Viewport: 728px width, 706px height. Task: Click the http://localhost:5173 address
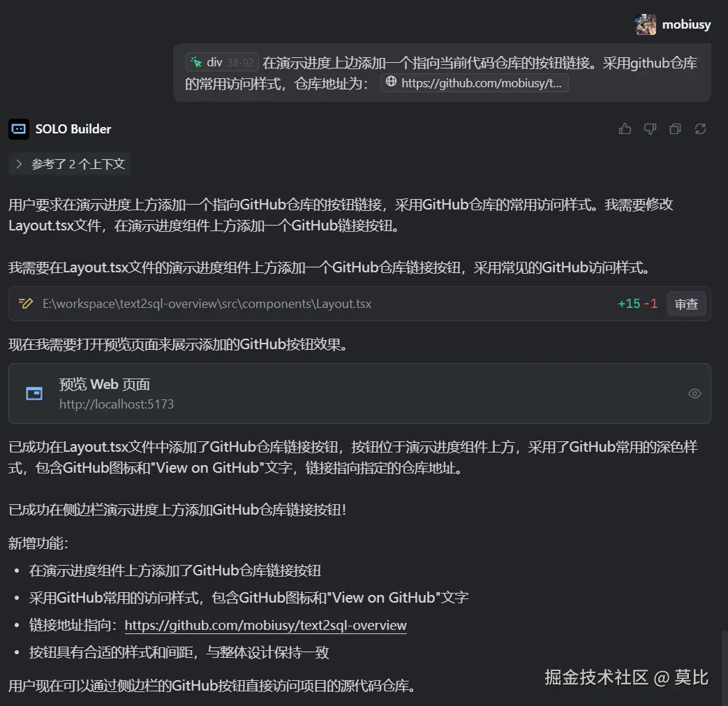[x=117, y=404]
